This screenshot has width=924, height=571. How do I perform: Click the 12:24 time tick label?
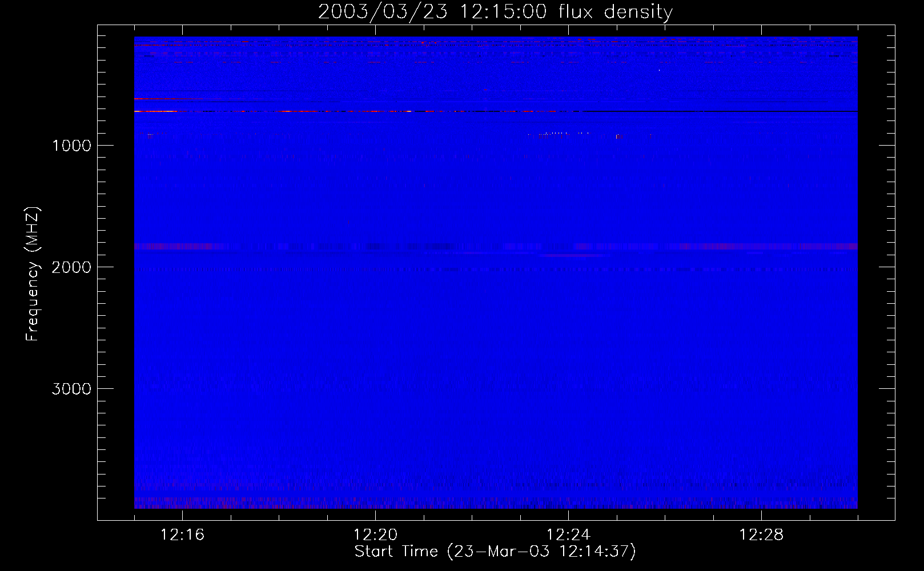coord(568,535)
